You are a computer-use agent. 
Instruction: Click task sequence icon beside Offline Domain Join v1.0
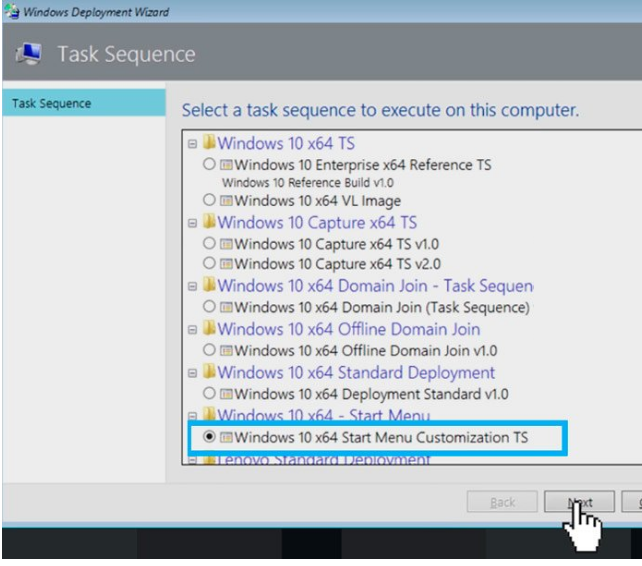click(226, 351)
